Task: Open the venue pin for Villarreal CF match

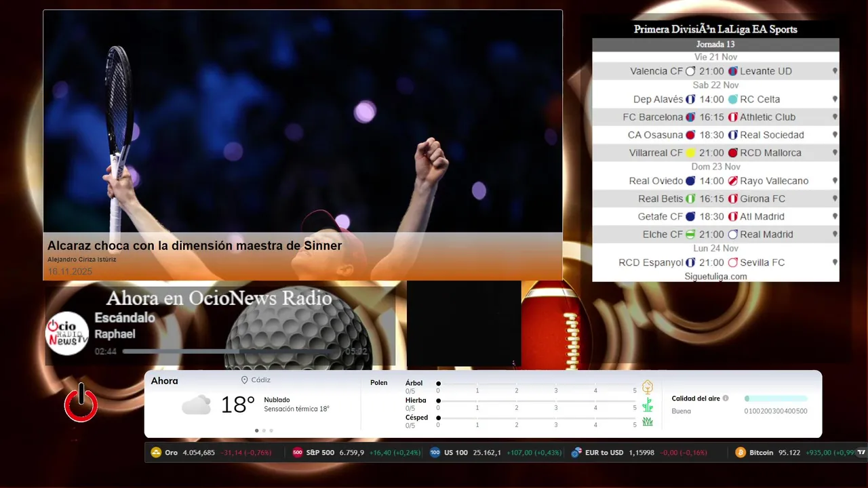Action: (x=835, y=152)
